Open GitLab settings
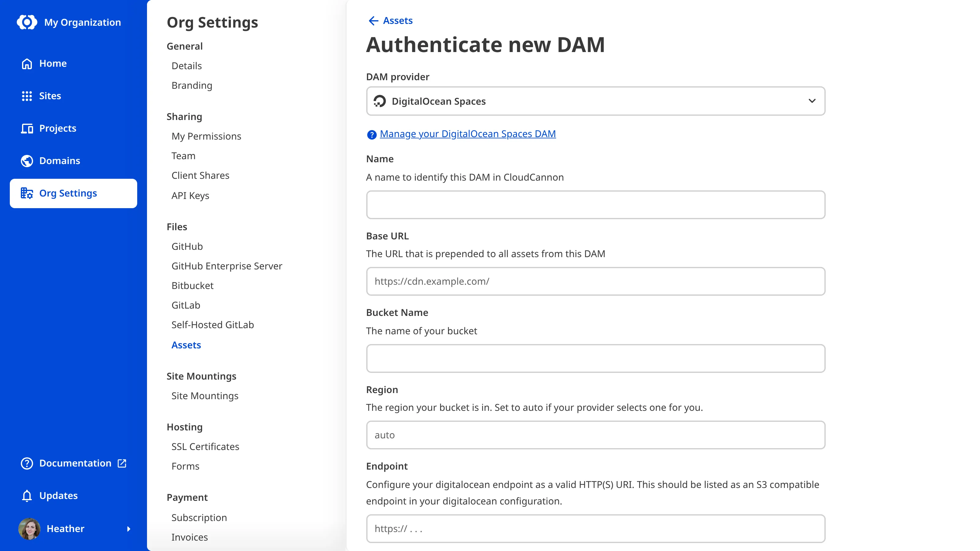This screenshot has height=551, width=980. click(x=186, y=305)
